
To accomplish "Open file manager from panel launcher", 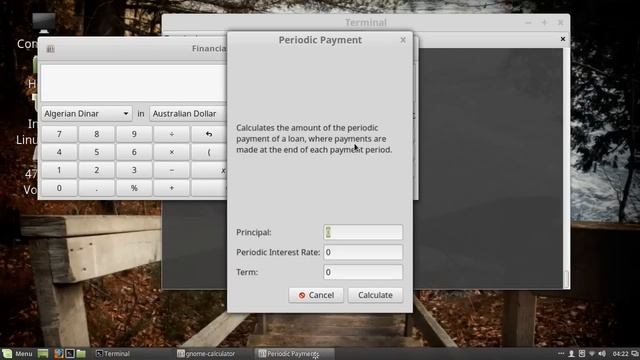I will [x=81, y=354].
